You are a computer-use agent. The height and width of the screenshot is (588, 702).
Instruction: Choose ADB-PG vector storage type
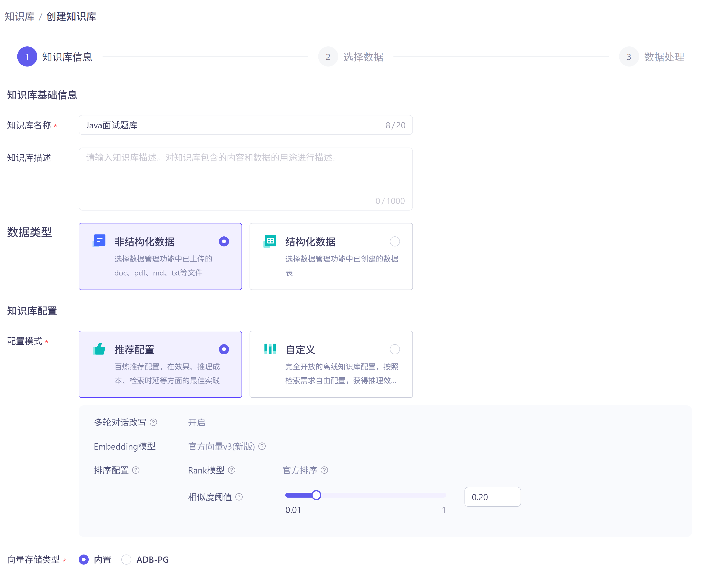pos(126,560)
